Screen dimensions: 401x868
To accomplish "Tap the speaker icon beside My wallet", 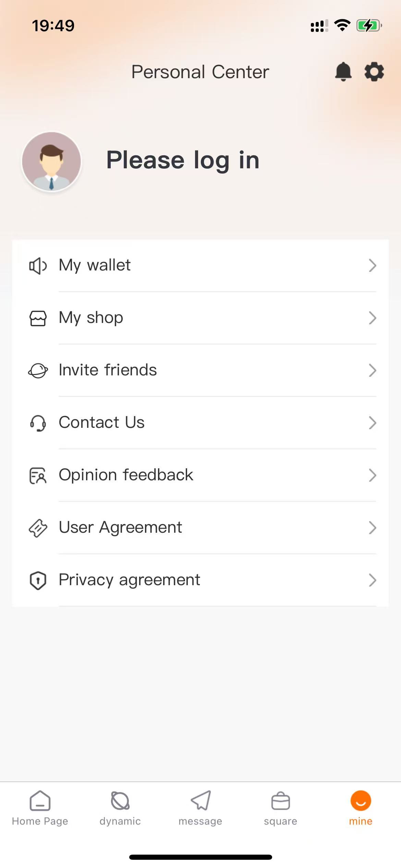I will point(38,266).
